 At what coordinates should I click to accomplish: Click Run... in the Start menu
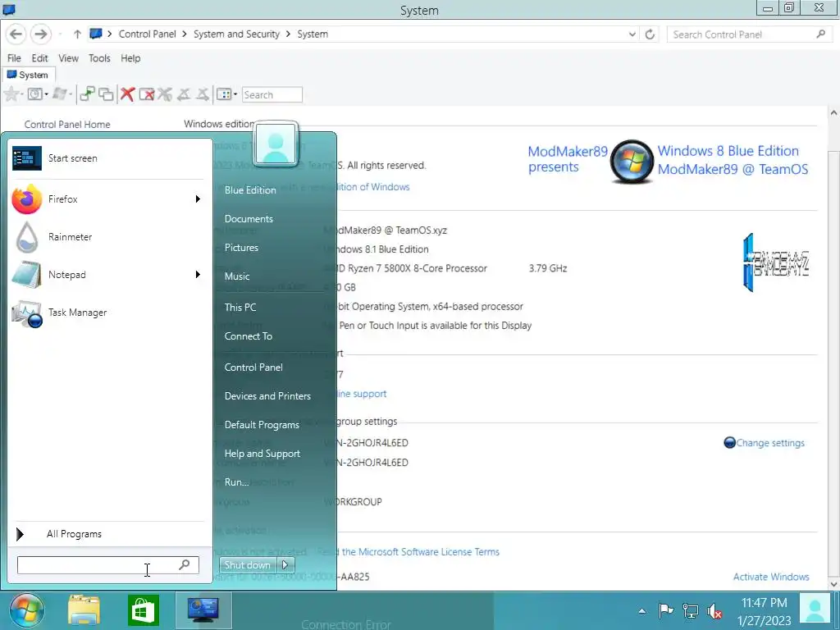click(236, 482)
